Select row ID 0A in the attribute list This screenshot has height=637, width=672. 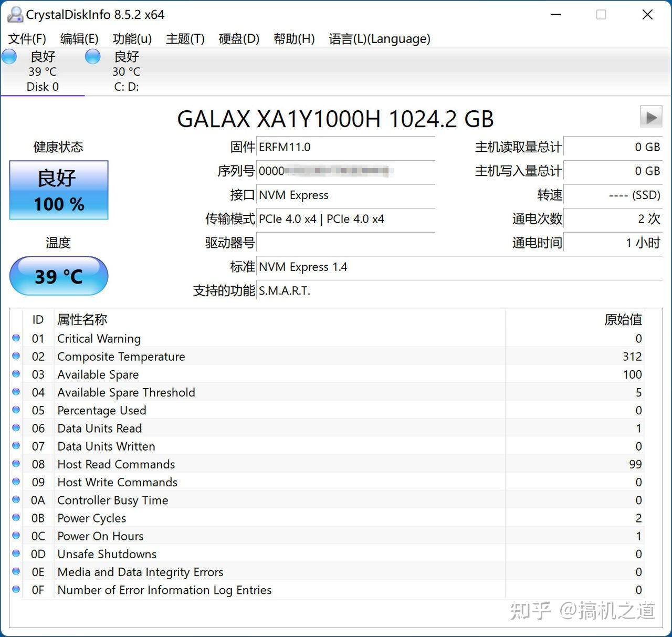(x=38, y=500)
